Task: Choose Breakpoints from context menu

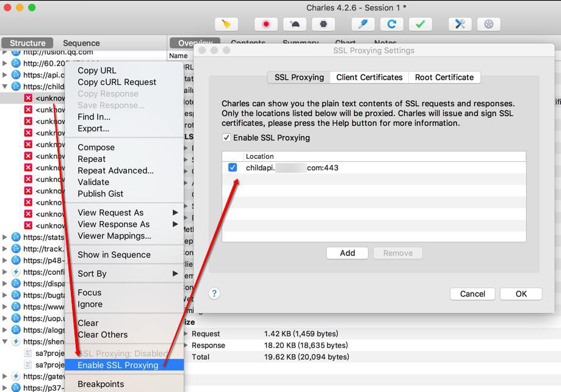Action: pos(125,384)
